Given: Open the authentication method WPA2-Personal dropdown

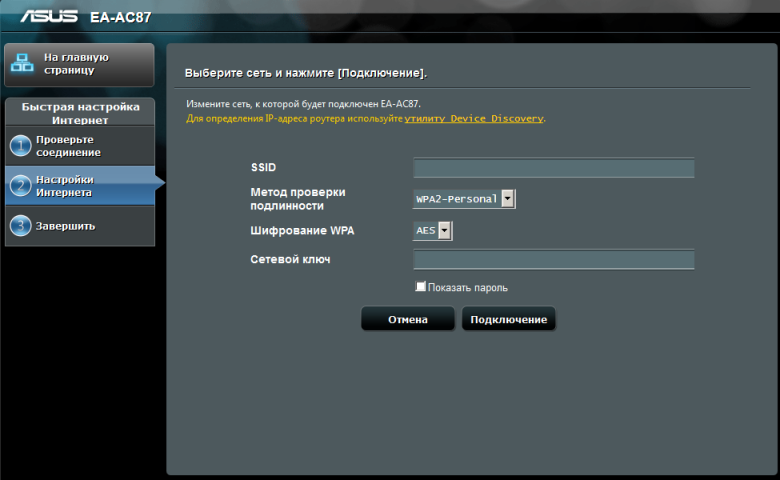Looking at the screenshot, I should click(x=464, y=199).
